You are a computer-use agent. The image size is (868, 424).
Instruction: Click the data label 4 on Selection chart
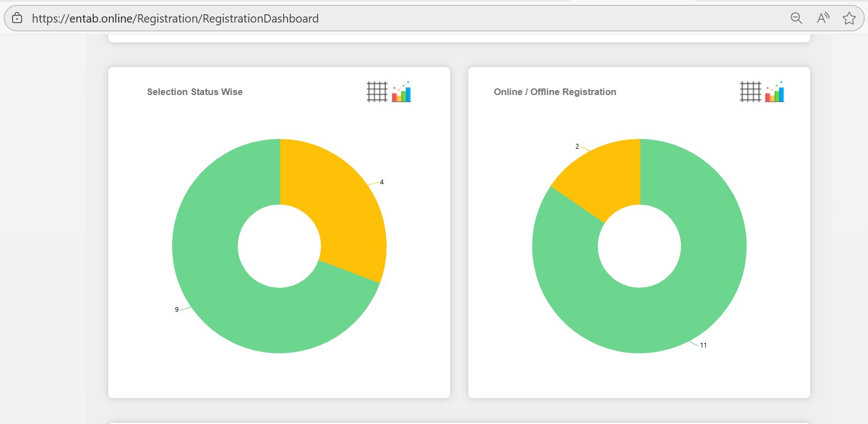[382, 182]
